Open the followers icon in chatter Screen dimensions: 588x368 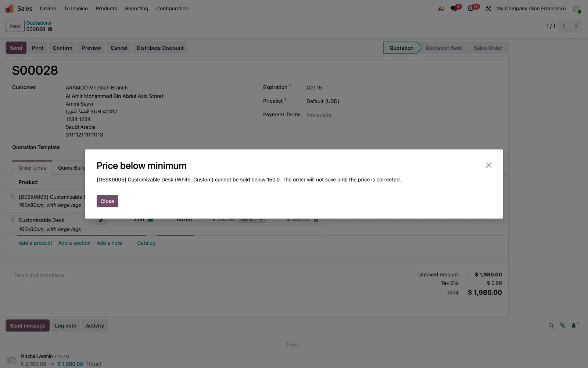575,325
